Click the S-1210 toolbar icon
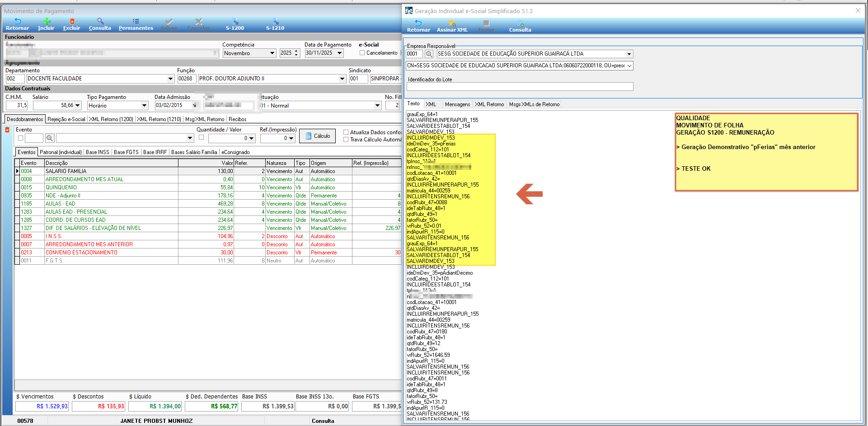The image size is (868, 426). click(275, 22)
